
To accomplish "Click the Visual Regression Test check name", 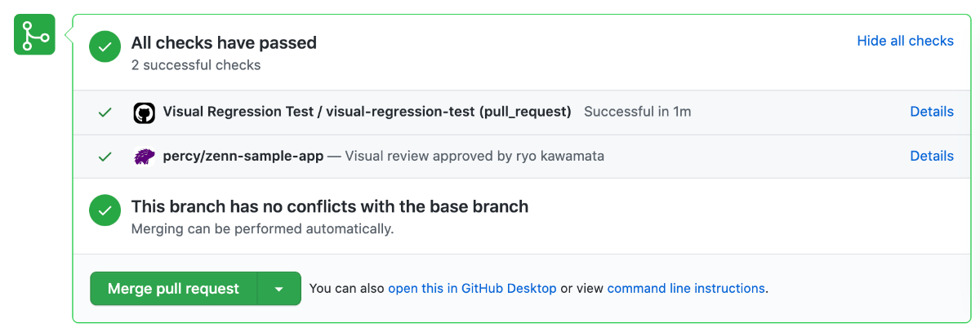I will pyautogui.click(x=367, y=112).
